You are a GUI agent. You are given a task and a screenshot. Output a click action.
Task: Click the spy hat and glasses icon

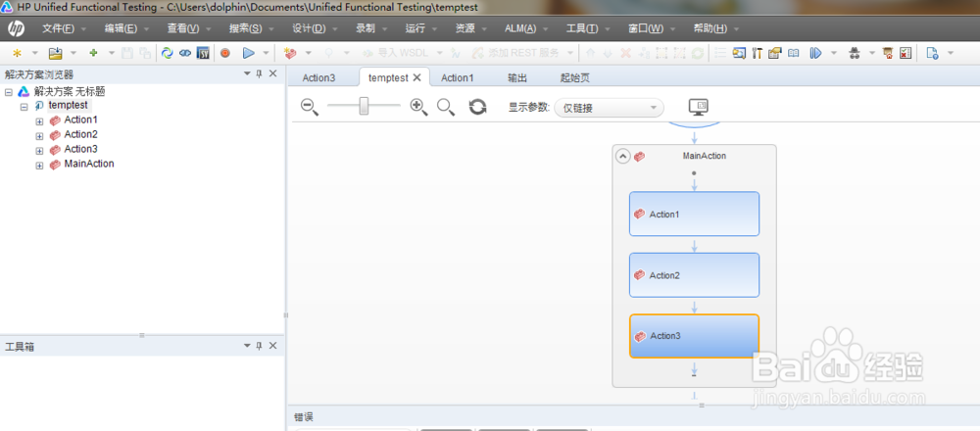point(855,53)
